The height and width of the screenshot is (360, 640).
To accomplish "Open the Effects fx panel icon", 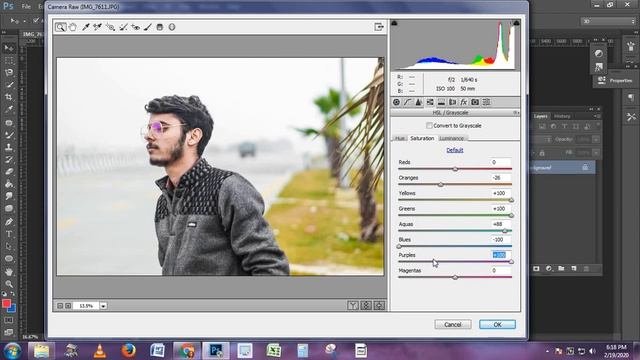I will (464, 102).
